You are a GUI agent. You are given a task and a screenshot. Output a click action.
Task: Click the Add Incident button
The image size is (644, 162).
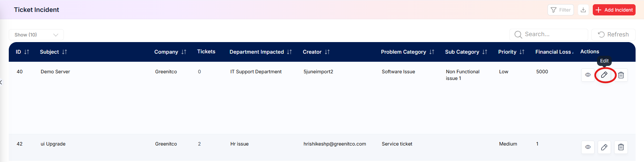[x=614, y=10]
